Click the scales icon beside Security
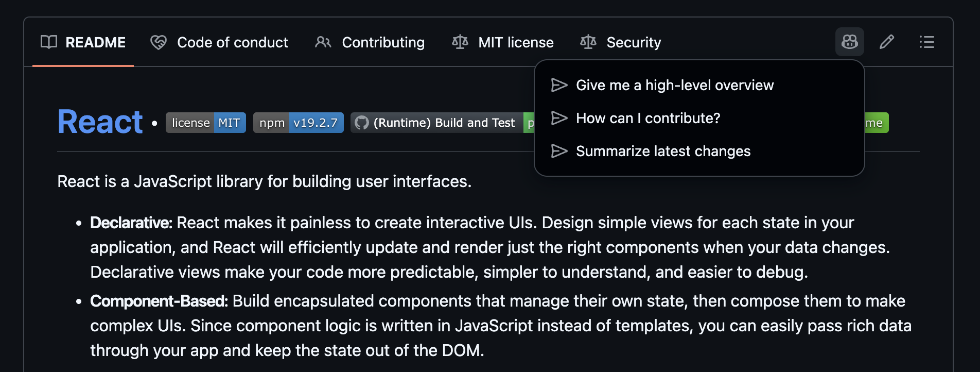The width and height of the screenshot is (980, 372). 588,42
